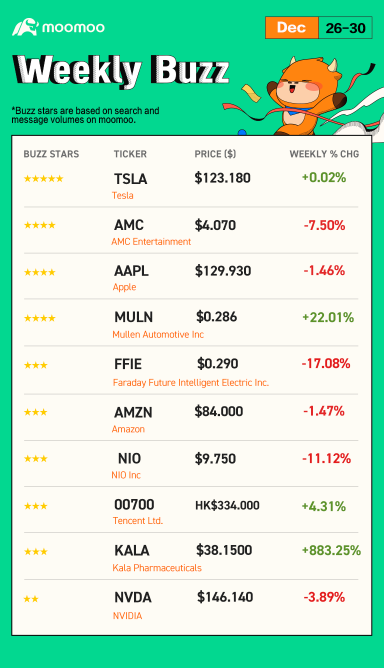Click the two-star rating beside NVDA
The image size is (384, 668).
click(31, 599)
